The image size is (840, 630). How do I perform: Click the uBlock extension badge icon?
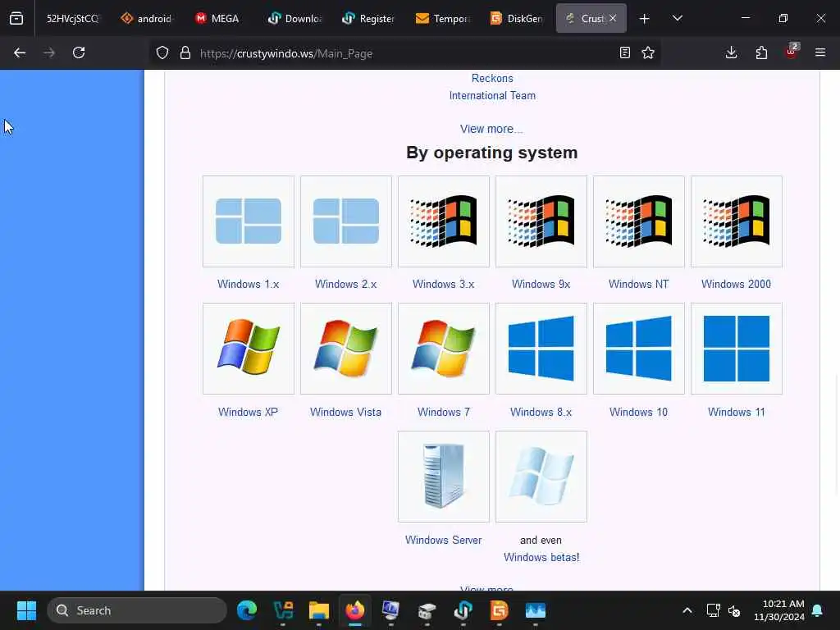[x=792, y=52]
